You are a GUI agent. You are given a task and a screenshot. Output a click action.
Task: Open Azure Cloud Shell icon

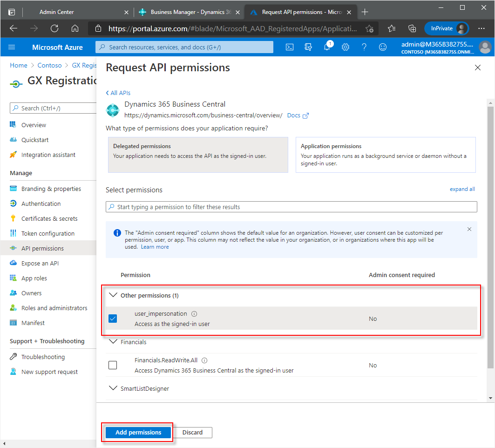pyautogui.click(x=290, y=47)
